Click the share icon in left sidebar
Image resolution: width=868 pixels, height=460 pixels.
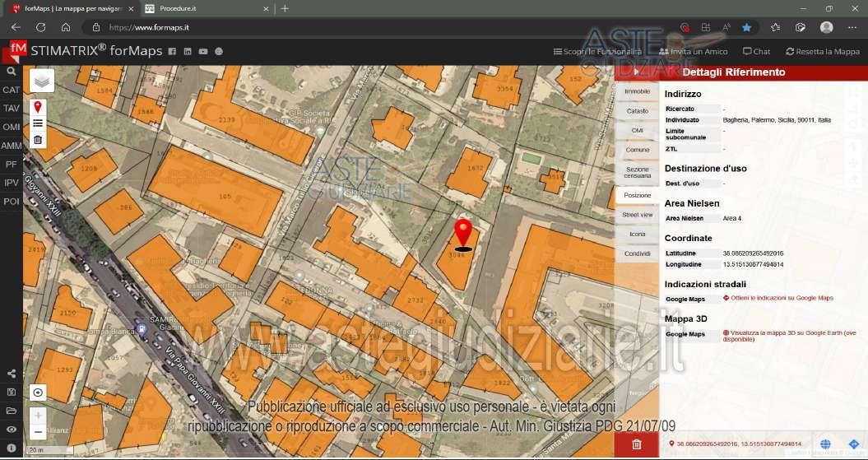(x=12, y=375)
